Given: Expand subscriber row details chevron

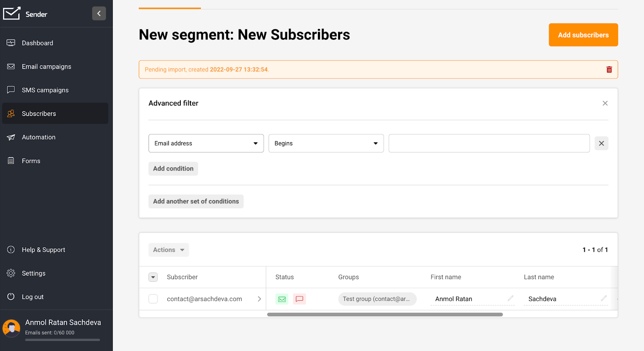Looking at the screenshot, I should (x=259, y=299).
